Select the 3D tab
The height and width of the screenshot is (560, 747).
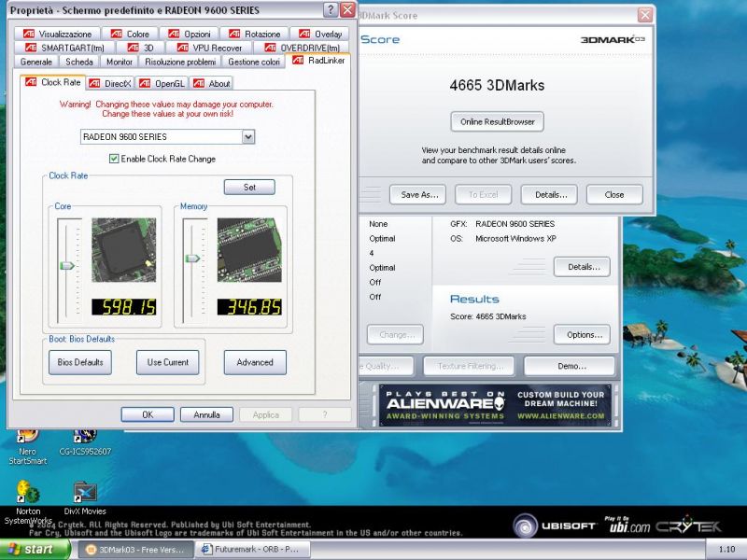coord(141,48)
